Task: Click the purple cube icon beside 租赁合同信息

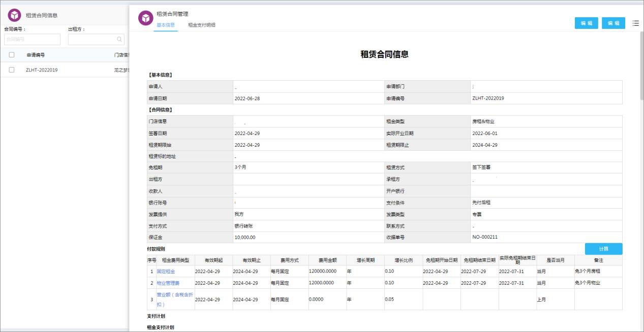Action: [14, 15]
